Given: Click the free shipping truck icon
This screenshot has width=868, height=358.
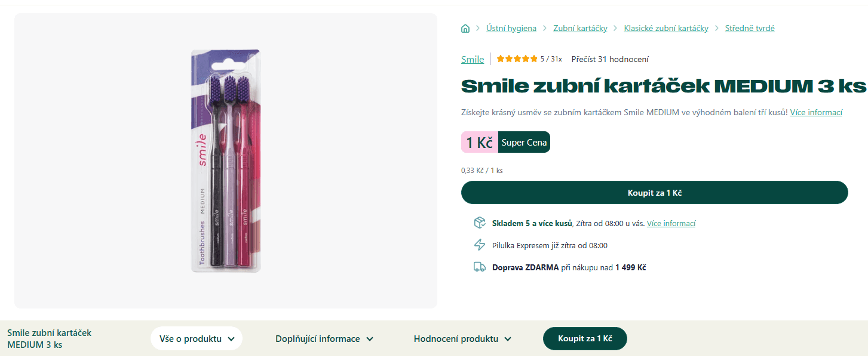Looking at the screenshot, I should pos(479,267).
